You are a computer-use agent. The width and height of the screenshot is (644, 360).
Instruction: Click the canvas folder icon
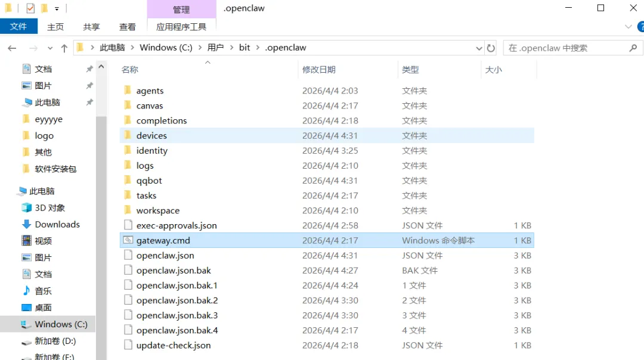coord(128,105)
